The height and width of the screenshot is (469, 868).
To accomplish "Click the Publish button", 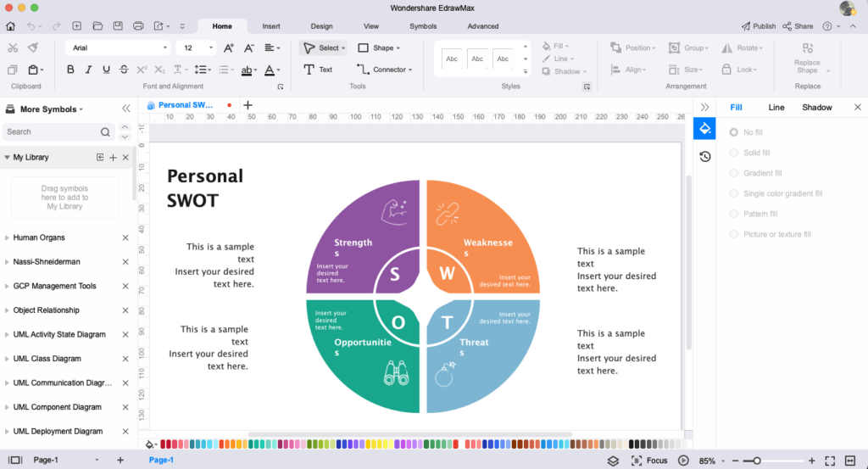I will coord(758,26).
